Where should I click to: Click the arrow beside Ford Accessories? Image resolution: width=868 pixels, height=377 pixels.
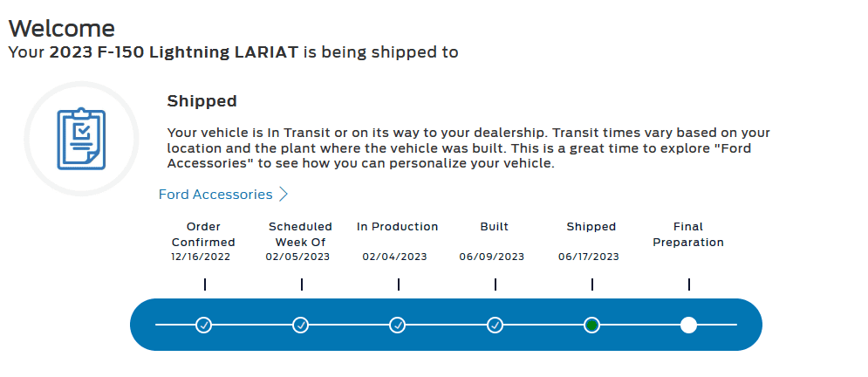tap(284, 195)
